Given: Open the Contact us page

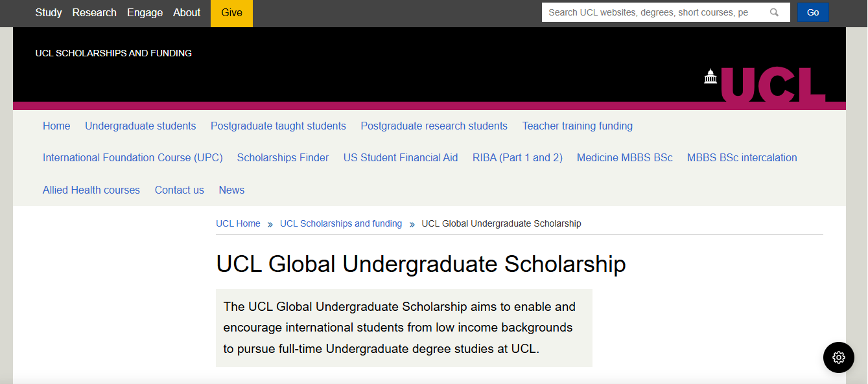Looking at the screenshot, I should (x=179, y=190).
